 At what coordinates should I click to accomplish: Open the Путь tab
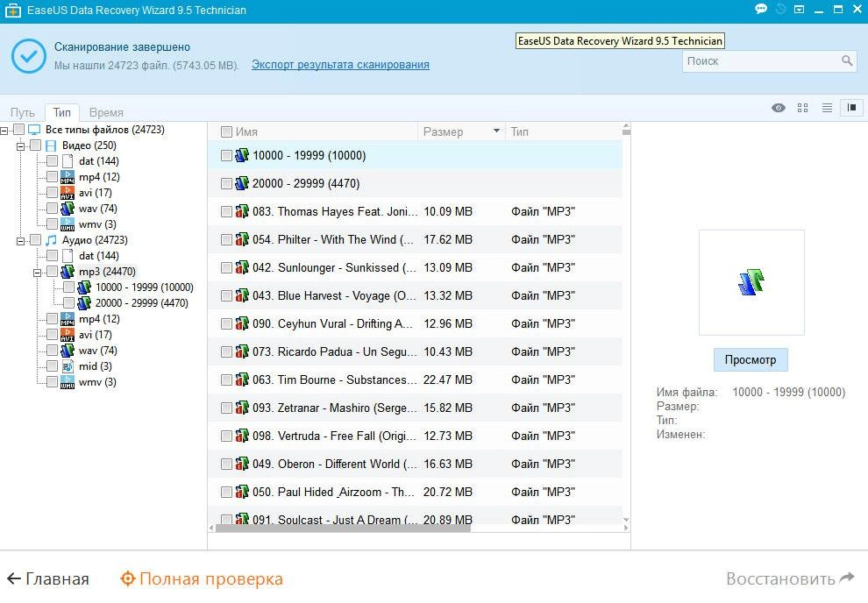pyautogui.click(x=22, y=112)
